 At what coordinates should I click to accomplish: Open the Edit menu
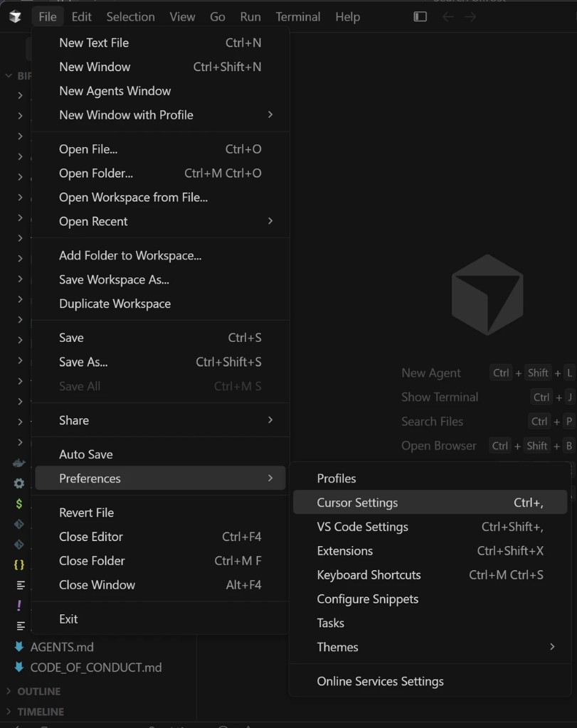81,17
